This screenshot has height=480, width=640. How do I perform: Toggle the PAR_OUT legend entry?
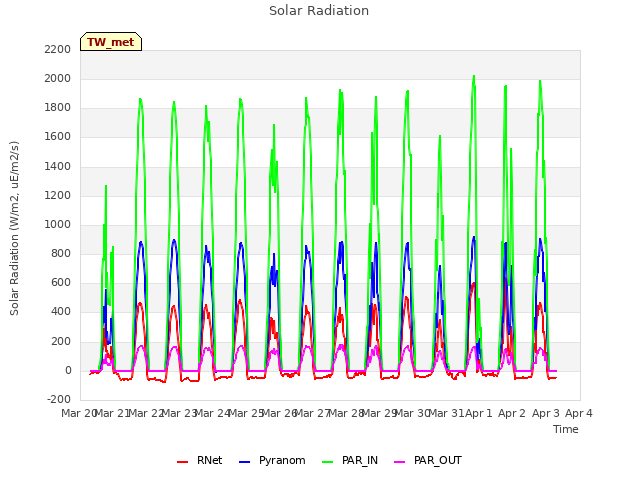(428, 460)
